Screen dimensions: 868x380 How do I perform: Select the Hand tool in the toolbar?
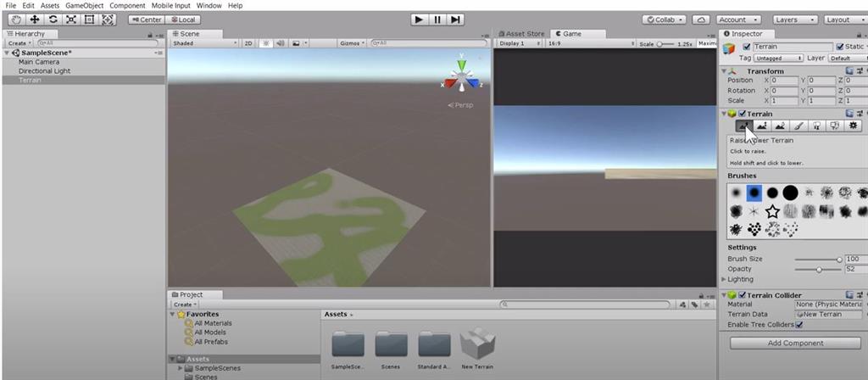click(16, 20)
